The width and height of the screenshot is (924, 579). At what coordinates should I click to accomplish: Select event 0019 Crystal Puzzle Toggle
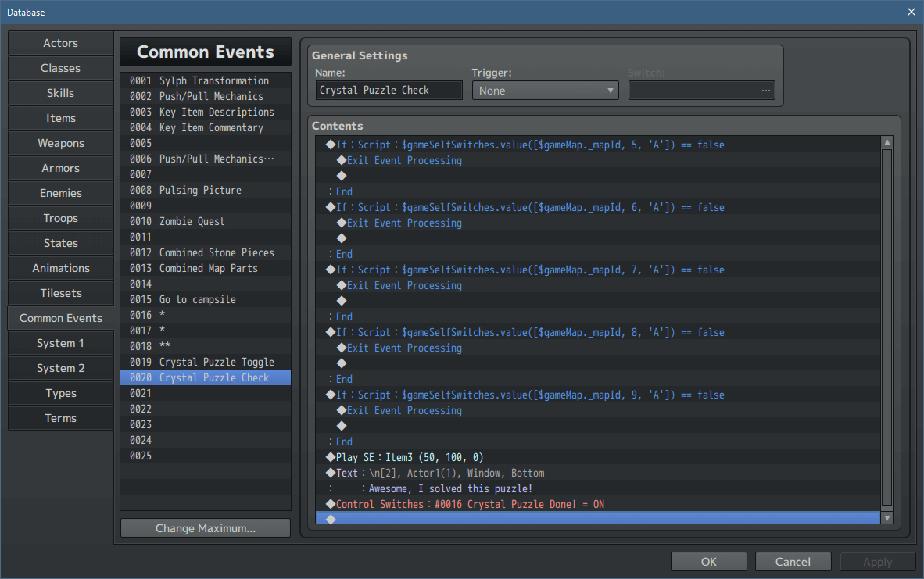tap(206, 362)
